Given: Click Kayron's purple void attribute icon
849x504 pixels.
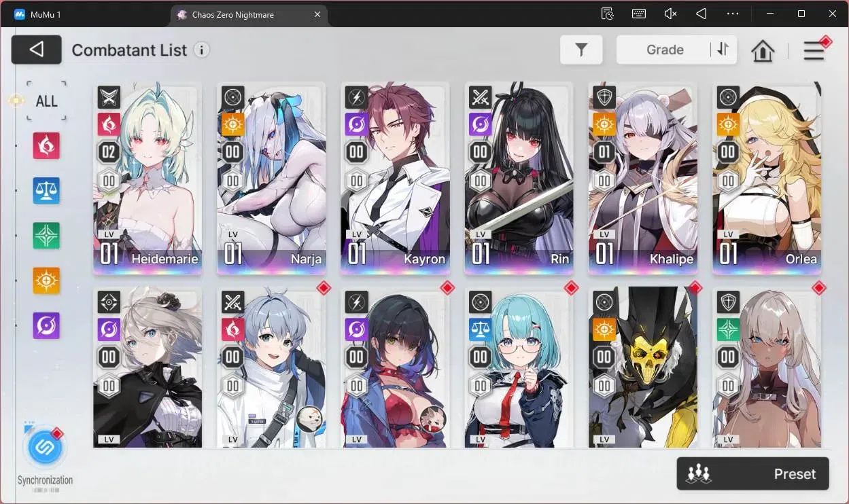Looking at the screenshot, I should (356, 124).
